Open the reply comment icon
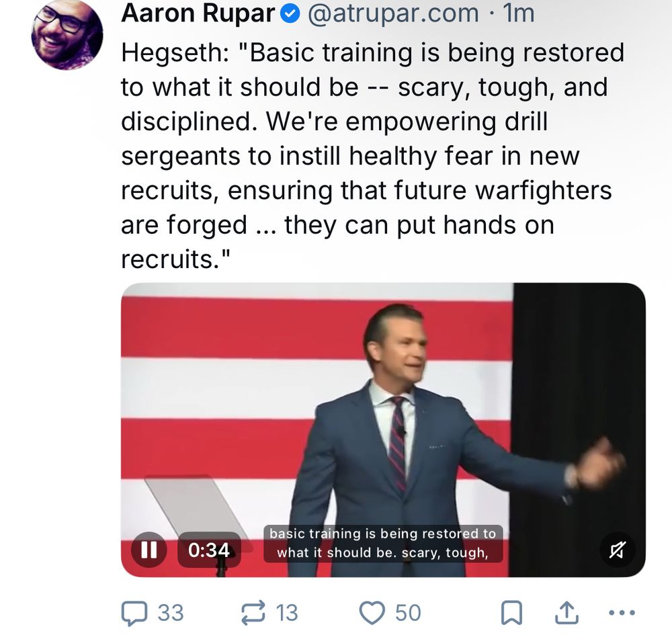The height and width of the screenshot is (639, 672). 134,613
